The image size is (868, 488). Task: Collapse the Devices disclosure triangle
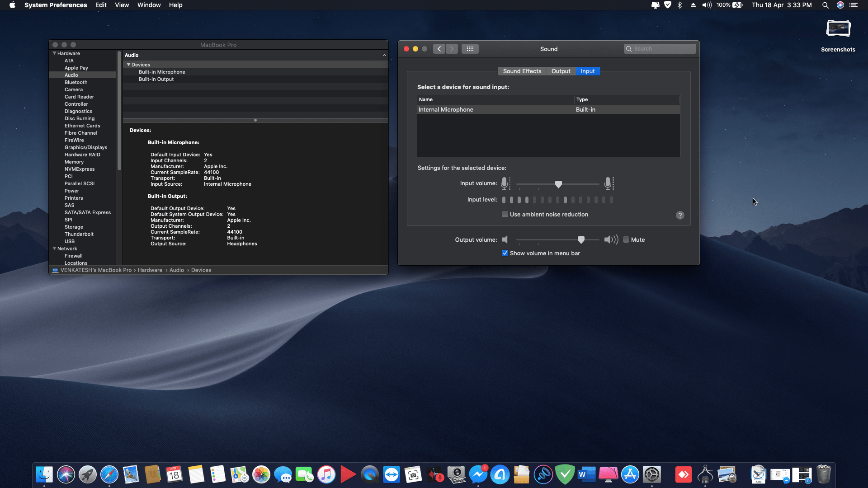[x=128, y=65]
